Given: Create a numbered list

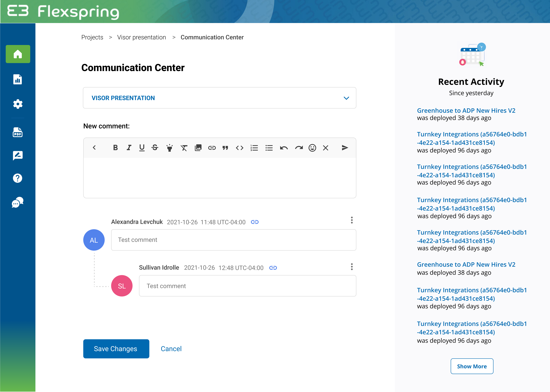Looking at the screenshot, I should (x=254, y=148).
